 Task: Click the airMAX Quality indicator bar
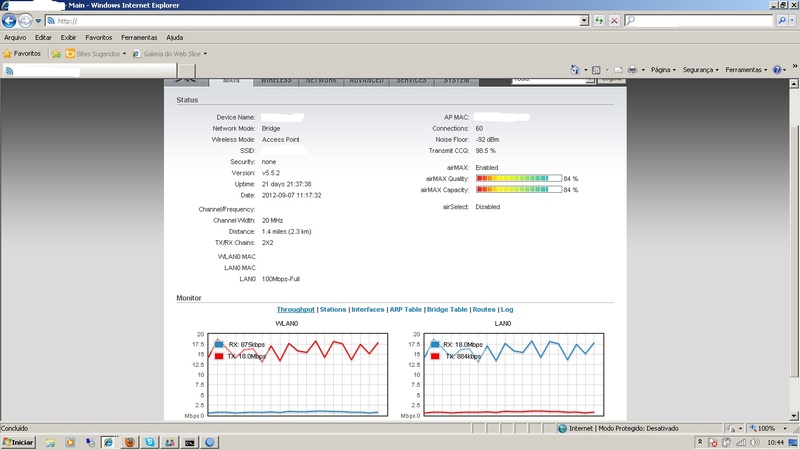click(x=518, y=178)
